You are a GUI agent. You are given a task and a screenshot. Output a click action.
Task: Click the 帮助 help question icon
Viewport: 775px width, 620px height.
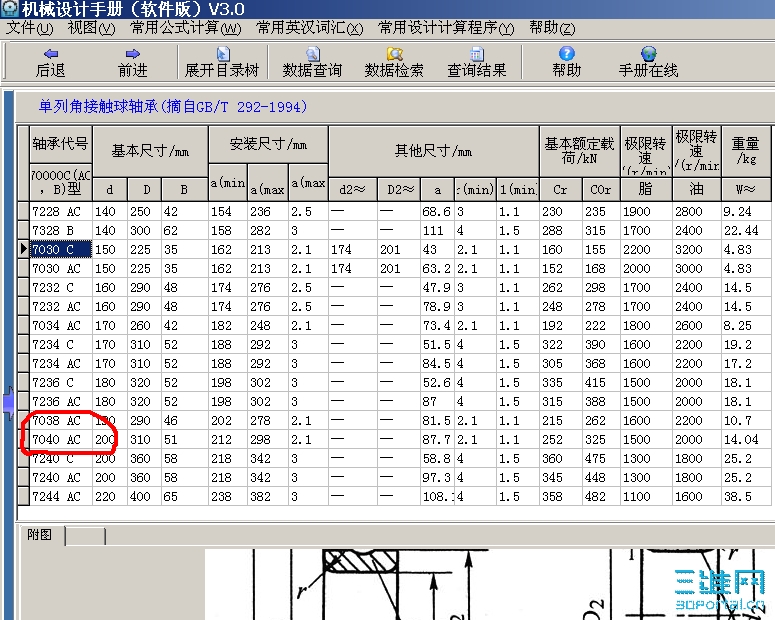pos(566,53)
